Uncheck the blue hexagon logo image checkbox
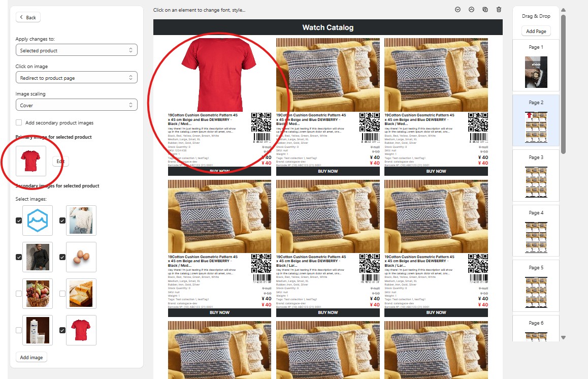This screenshot has height=379, width=588. click(19, 220)
